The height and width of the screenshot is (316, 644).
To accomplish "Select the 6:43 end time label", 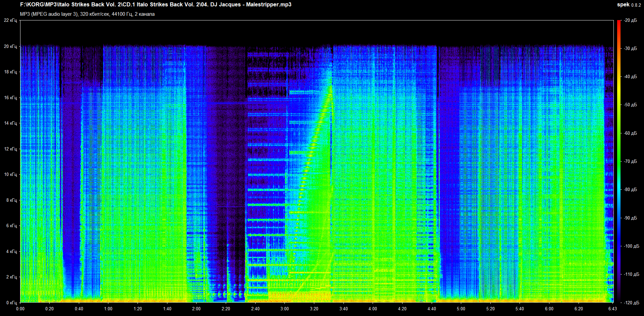I will [612, 309].
